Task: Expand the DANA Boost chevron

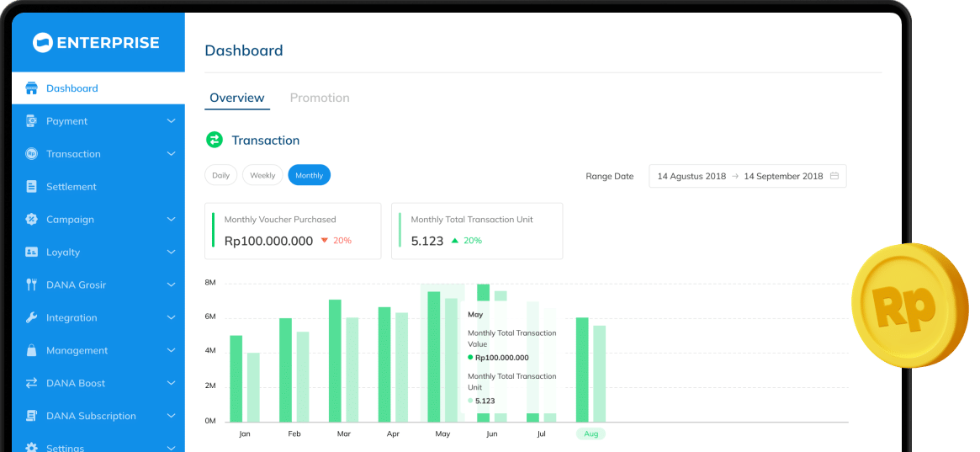Action: 172,383
